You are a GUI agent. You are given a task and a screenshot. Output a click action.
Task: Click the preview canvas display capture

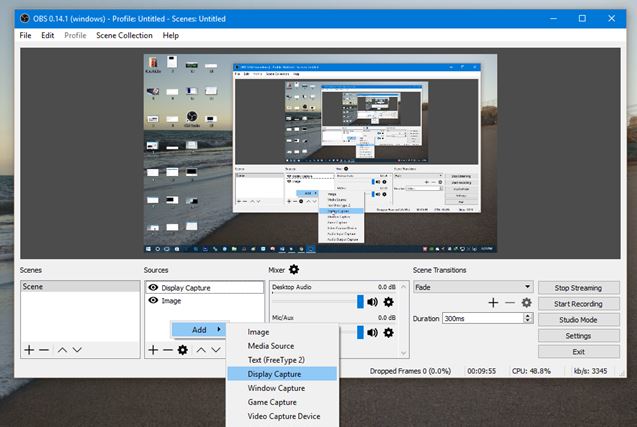[x=320, y=153]
